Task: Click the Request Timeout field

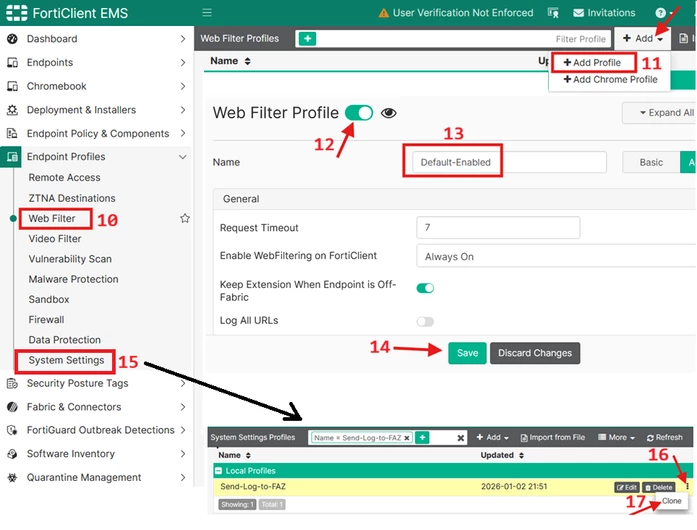Action: 498,228
